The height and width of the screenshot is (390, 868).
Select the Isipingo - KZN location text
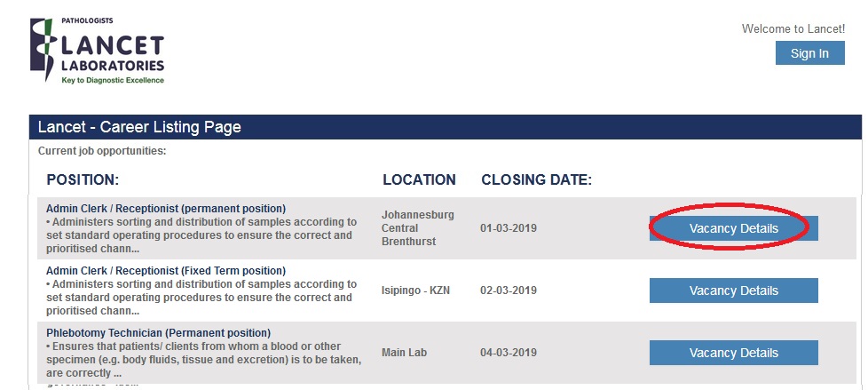[415, 291]
